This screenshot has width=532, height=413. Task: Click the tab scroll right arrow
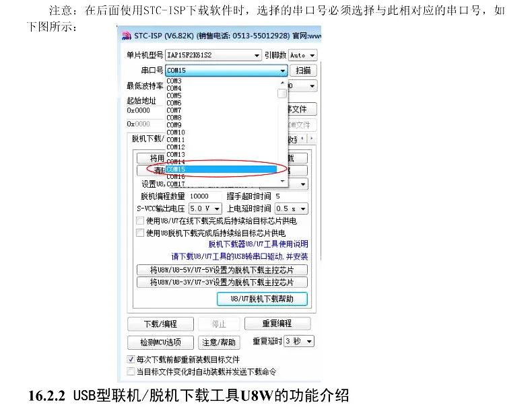point(312,139)
